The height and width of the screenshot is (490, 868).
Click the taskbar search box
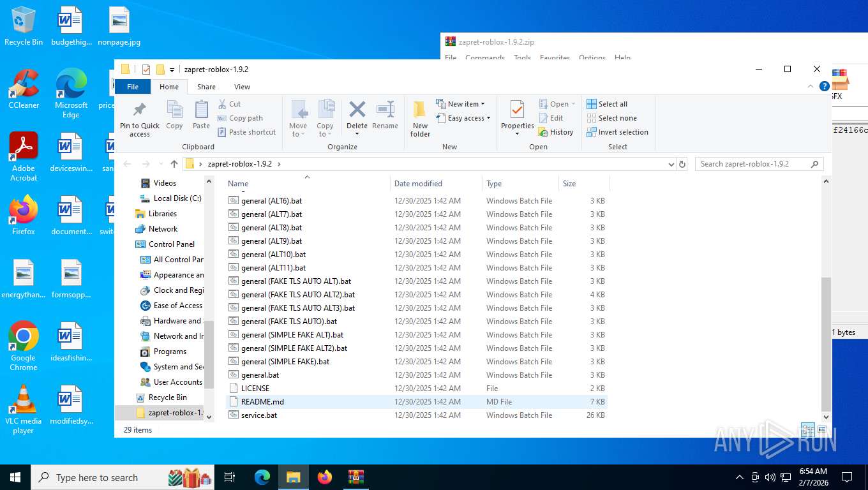123,477
